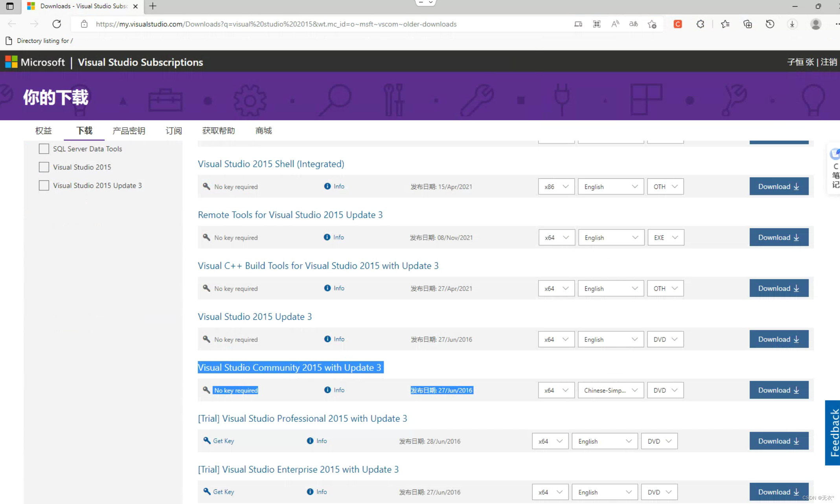Switch to the 下载 tab
This screenshot has height=504, width=840.
85,131
